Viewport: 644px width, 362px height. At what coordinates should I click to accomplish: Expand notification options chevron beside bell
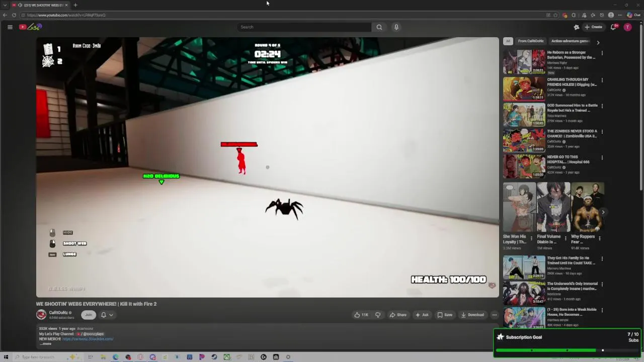111,315
